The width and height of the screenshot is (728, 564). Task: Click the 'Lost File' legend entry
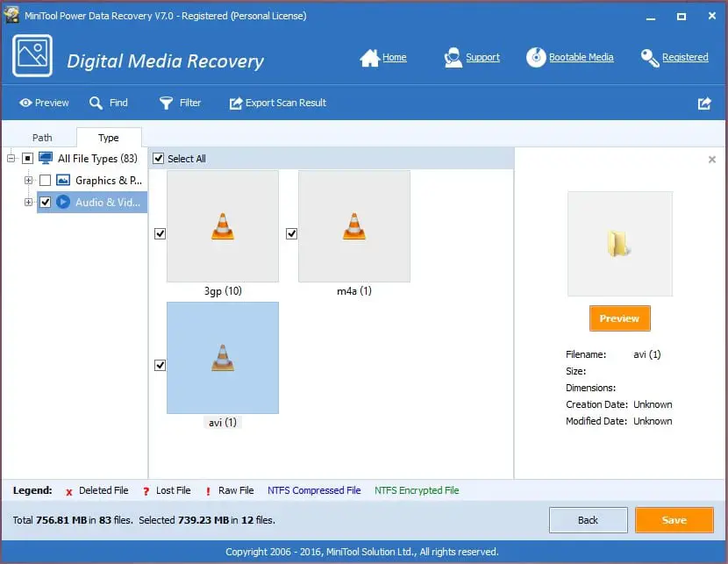point(173,490)
